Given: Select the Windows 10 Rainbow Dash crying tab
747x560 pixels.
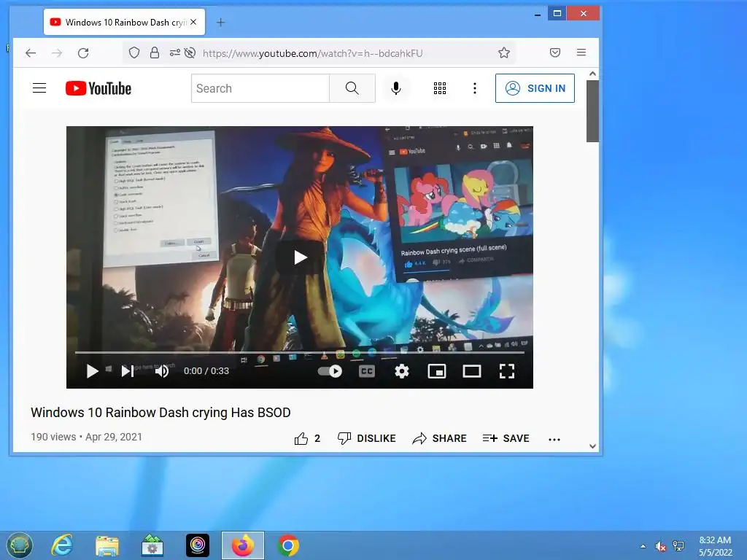Looking at the screenshot, I should click(124, 22).
